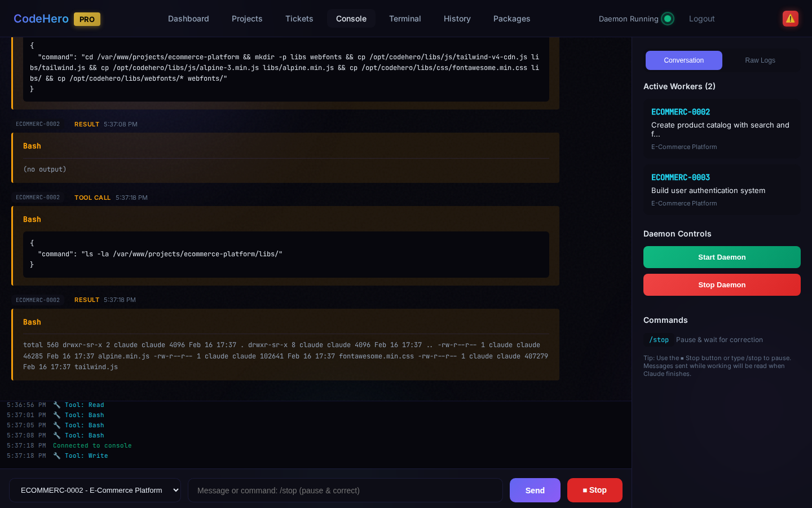The image size is (812, 508).
Task: Click the Logout link
Action: click(701, 19)
